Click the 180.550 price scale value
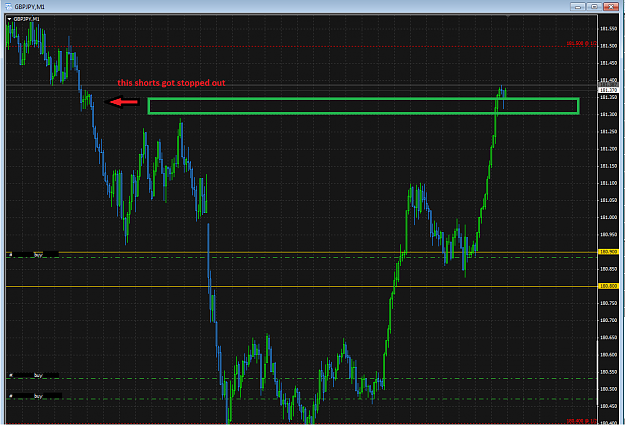This screenshot has height=427, width=625. (x=609, y=372)
